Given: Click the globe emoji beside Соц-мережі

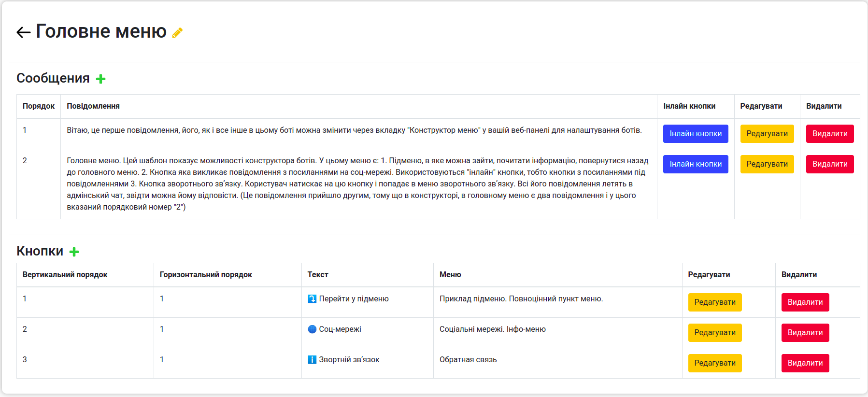Looking at the screenshot, I should (312, 329).
